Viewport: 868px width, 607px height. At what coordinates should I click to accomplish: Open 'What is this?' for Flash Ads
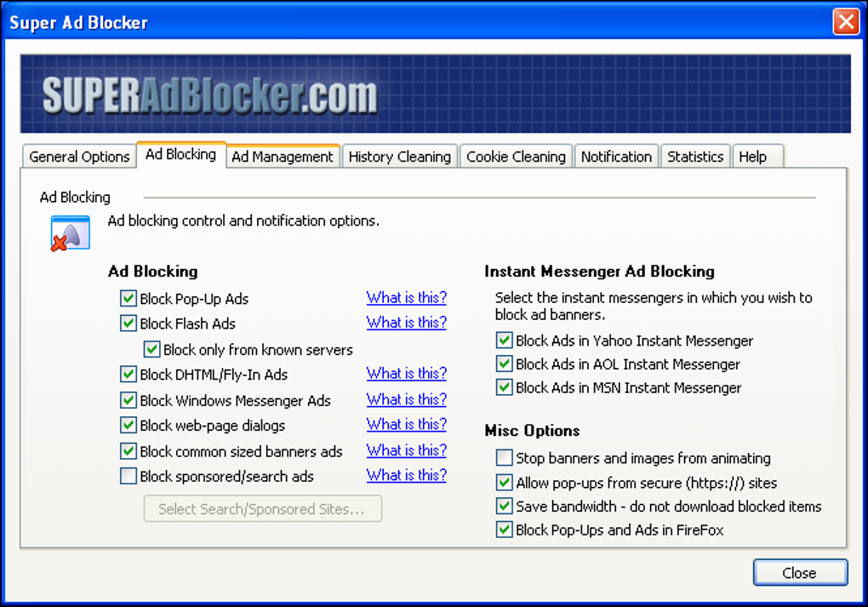coord(406,323)
